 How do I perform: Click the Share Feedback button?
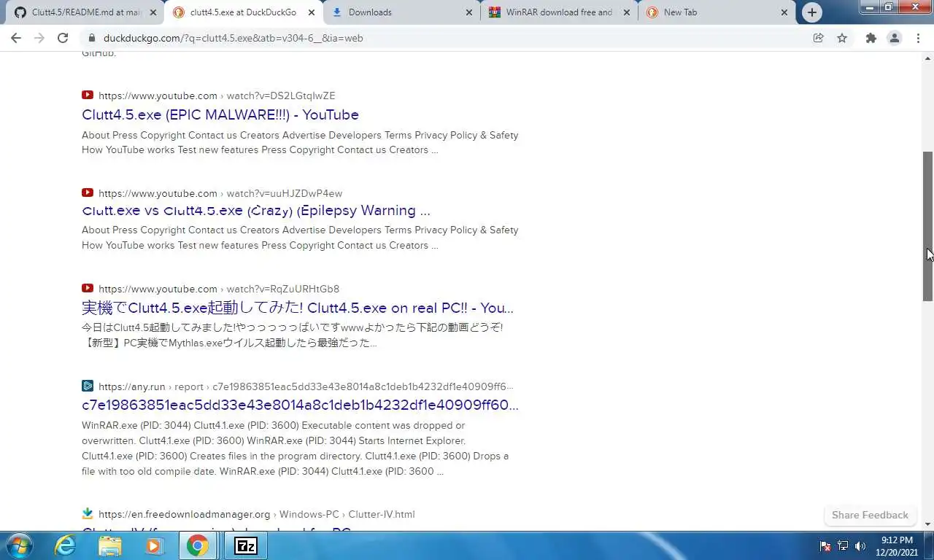pyautogui.click(x=870, y=515)
